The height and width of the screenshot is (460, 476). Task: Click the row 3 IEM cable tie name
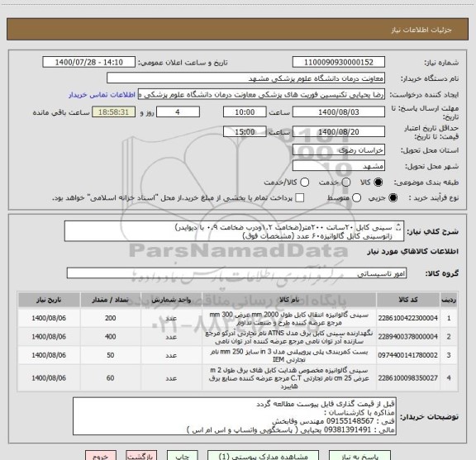(x=289, y=356)
